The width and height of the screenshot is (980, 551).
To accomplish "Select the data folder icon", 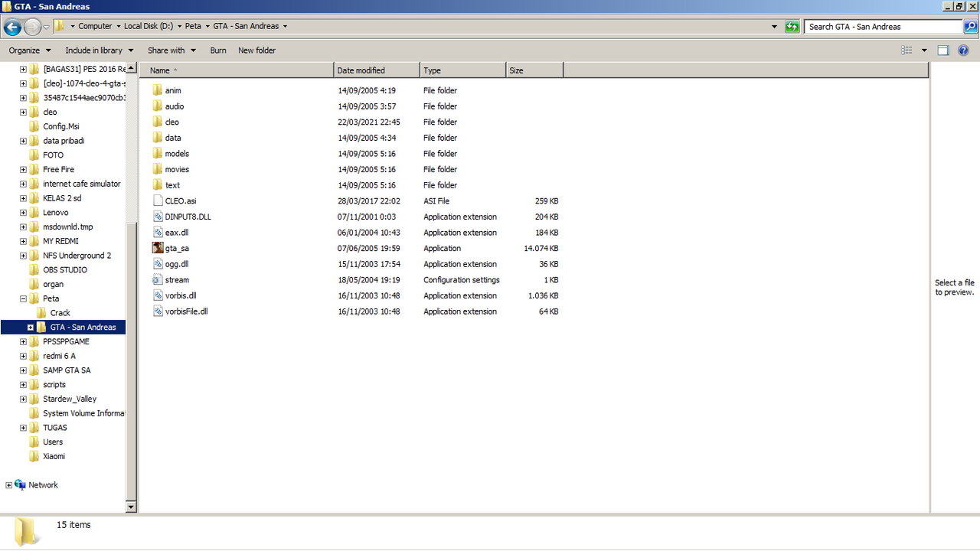I will click(158, 138).
